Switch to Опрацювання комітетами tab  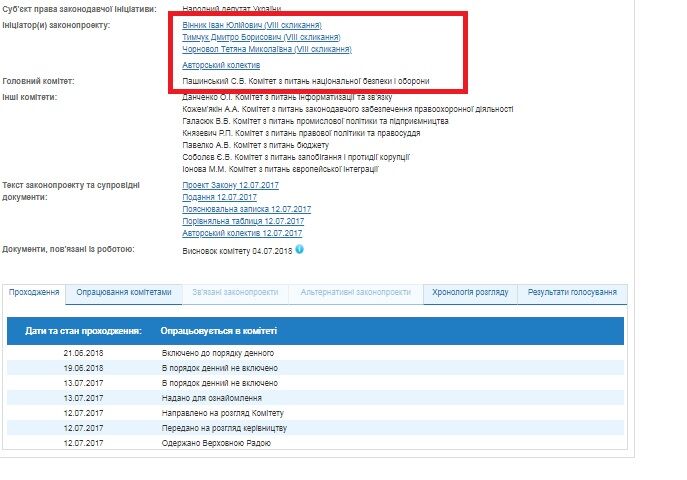point(124,293)
